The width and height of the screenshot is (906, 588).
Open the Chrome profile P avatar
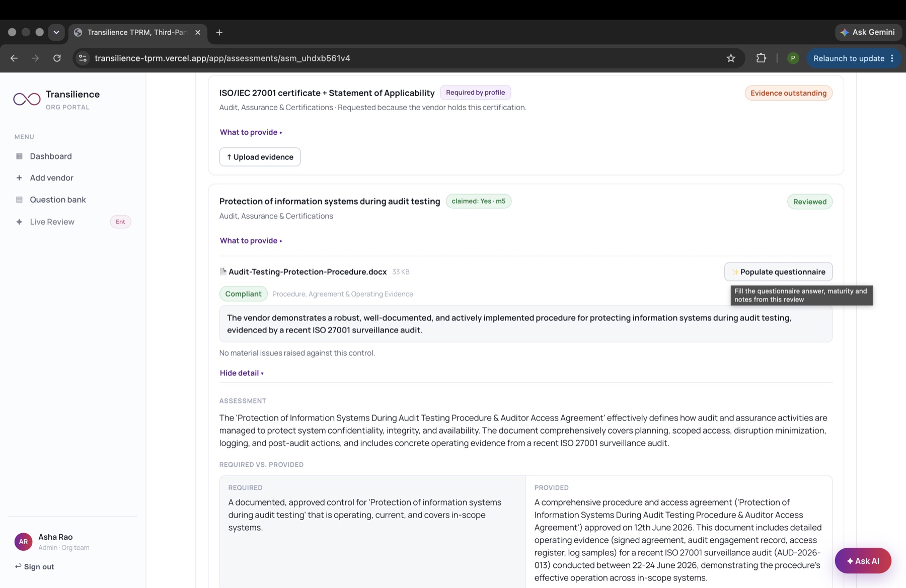[793, 58]
